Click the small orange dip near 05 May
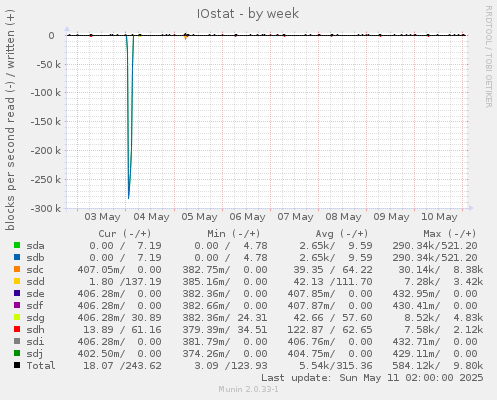This screenshot has width=497, height=400. pos(186,37)
